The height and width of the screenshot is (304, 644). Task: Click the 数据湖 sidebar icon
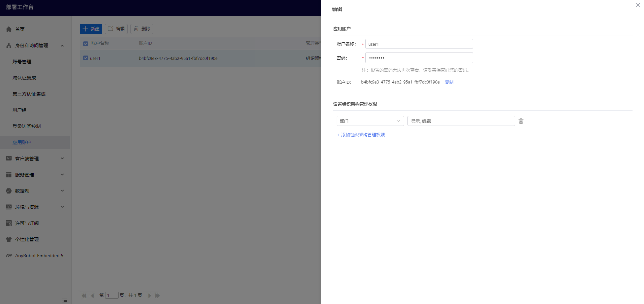pyautogui.click(x=9, y=191)
